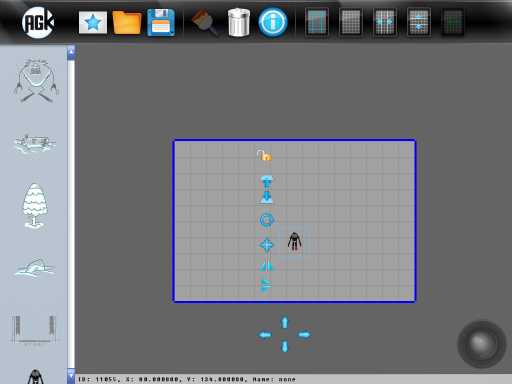The width and height of the screenshot is (512, 384).
Task: Select the snowy tree sprite thumbnail
Action: point(34,206)
